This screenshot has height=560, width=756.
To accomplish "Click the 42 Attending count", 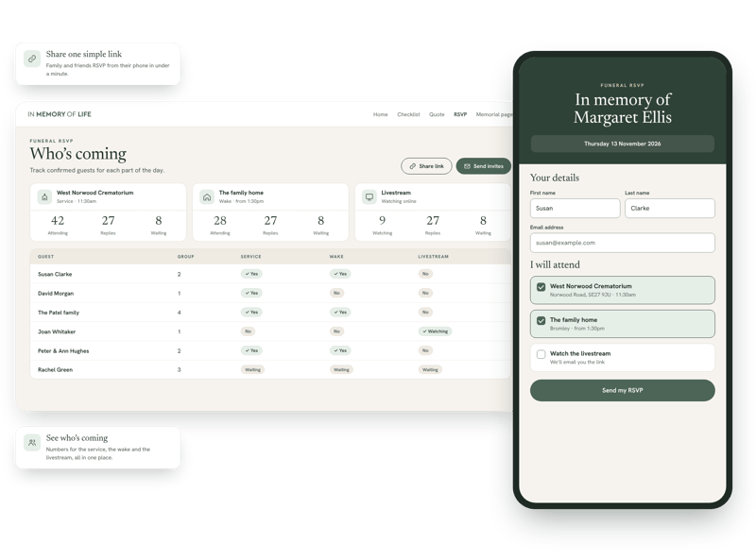I will (x=58, y=221).
